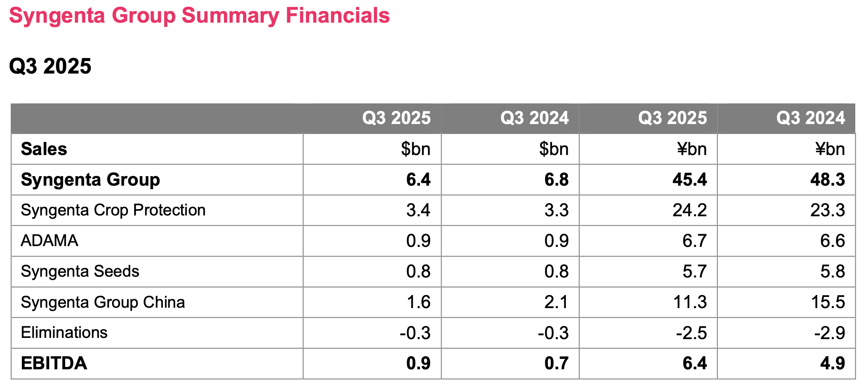Viewport: 868px width, 388px height.
Task: Click the Q3 2025 heading above the table
Action: [x=50, y=66]
